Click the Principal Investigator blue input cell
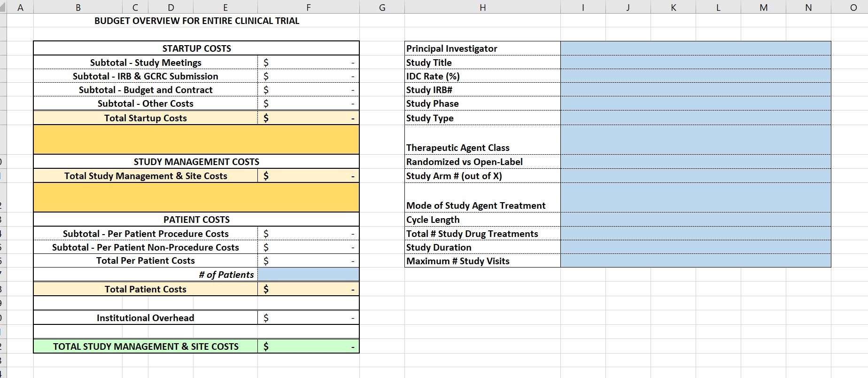The height and width of the screenshot is (378, 868). tap(695, 48)
